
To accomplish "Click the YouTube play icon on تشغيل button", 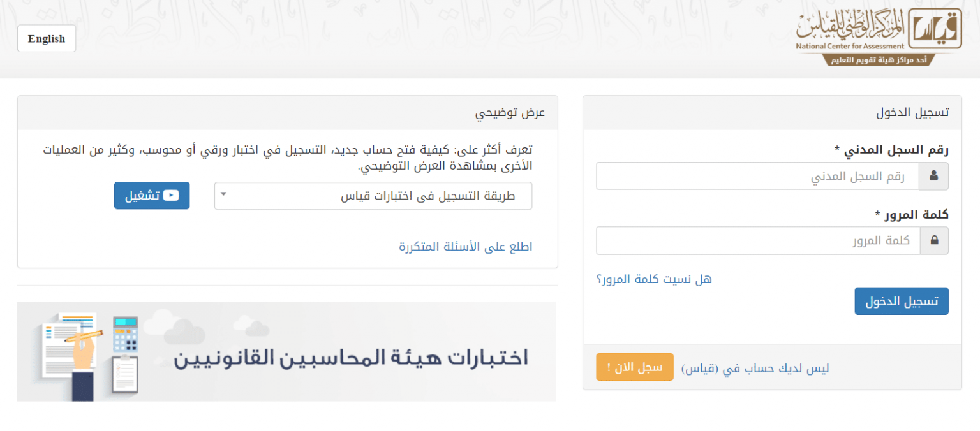I will [171, 195].
